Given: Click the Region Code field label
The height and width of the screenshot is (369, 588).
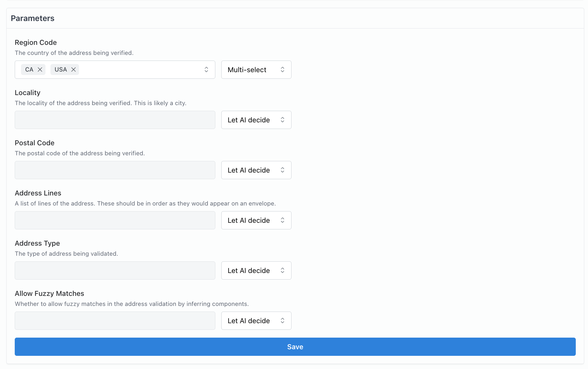Looking at the screenshot, I should (36, 42).
